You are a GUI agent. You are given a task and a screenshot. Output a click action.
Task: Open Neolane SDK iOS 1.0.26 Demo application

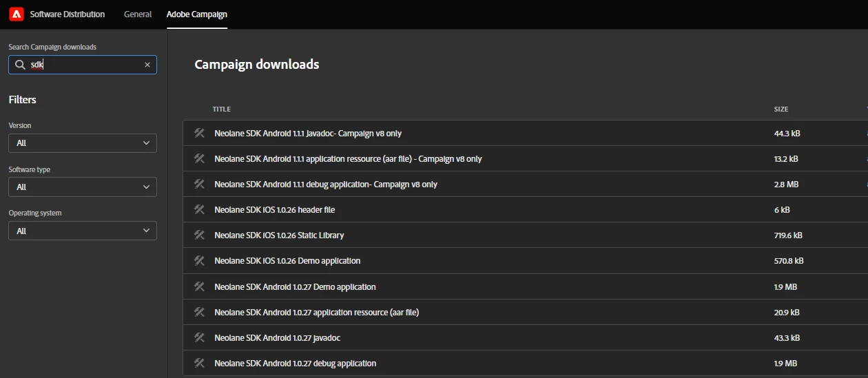287,260
